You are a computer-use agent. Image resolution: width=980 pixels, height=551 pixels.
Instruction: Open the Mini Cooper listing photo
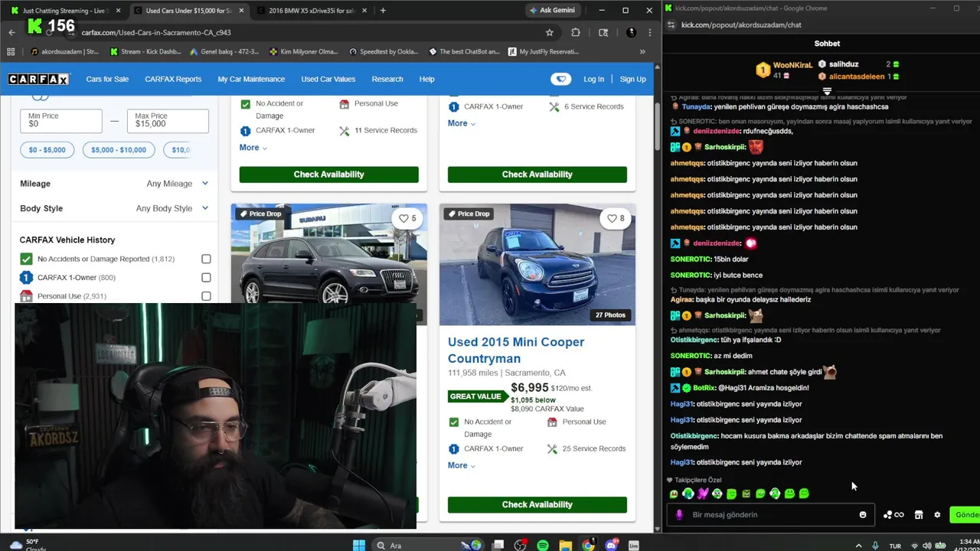[x=537, y=264]
